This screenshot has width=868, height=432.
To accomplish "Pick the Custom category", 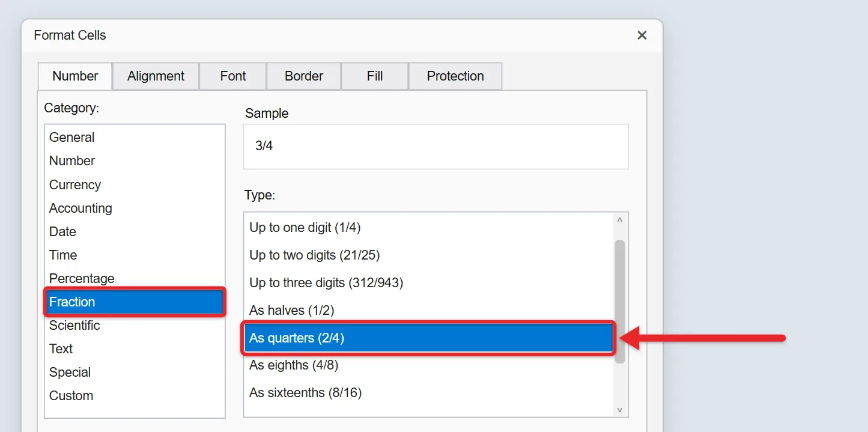I will [x=135, y=396].
